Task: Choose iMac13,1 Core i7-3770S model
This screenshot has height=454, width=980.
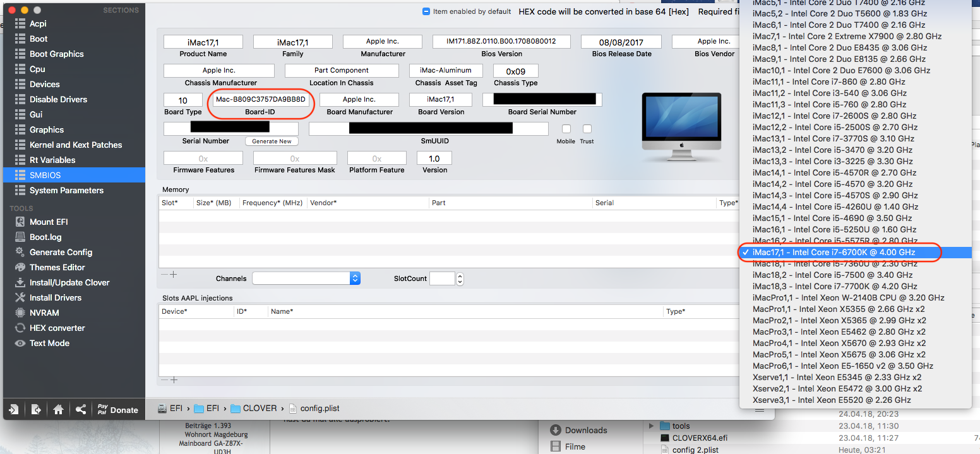Action: [x=855, y=138]
